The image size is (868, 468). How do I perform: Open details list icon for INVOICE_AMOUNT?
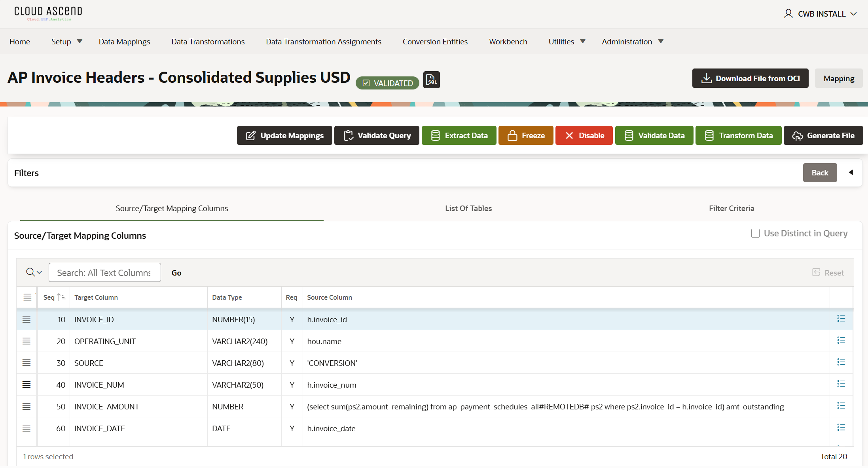point(841,406)
